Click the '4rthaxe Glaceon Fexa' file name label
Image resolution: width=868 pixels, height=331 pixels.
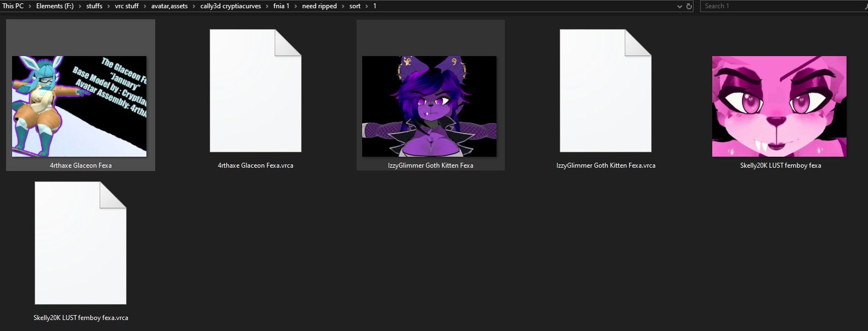[80, 165]
